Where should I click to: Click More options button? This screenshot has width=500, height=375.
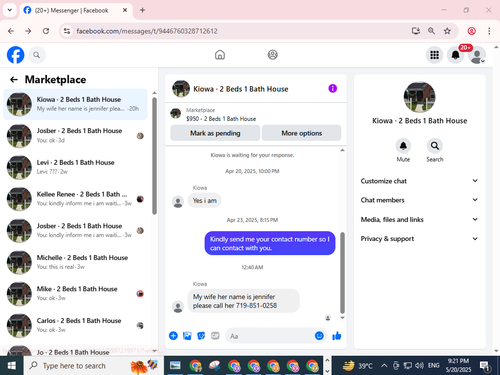pos(301,133)
